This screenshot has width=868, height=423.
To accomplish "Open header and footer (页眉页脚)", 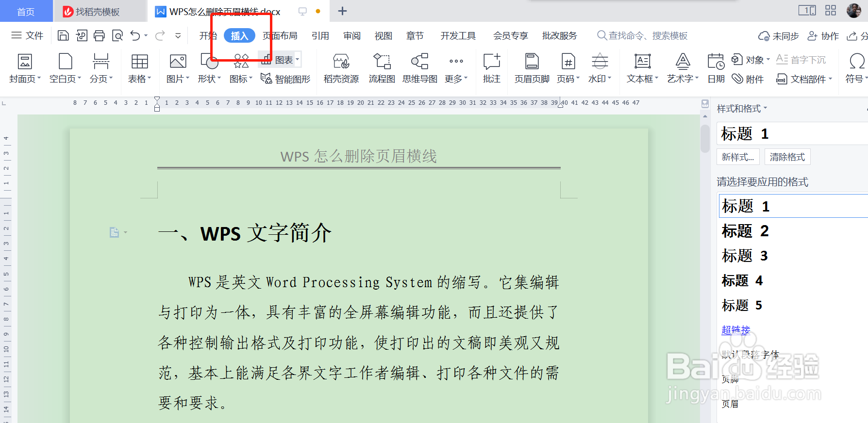I will 532,68.
